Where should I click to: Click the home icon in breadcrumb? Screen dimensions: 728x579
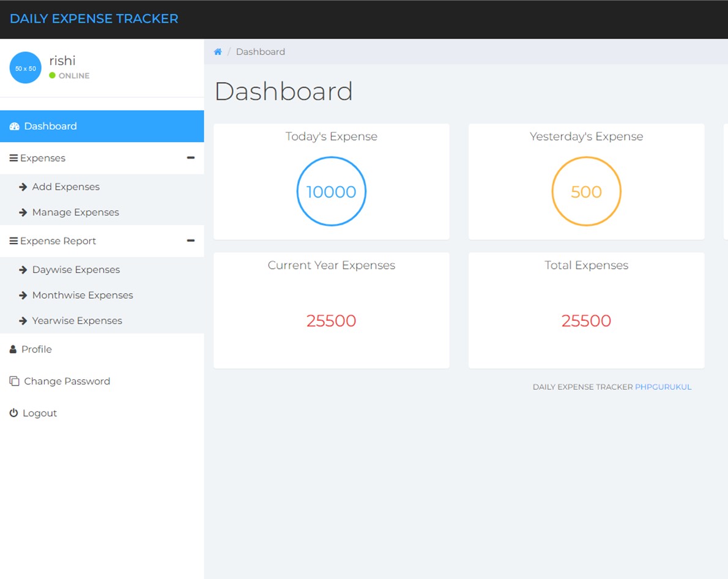click(218, 52)
